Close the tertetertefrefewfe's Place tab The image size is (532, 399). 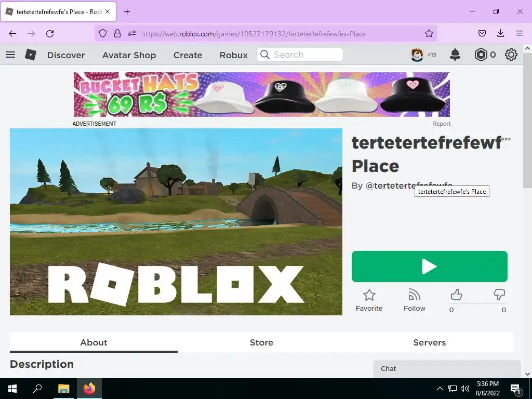tap(108, 11)
